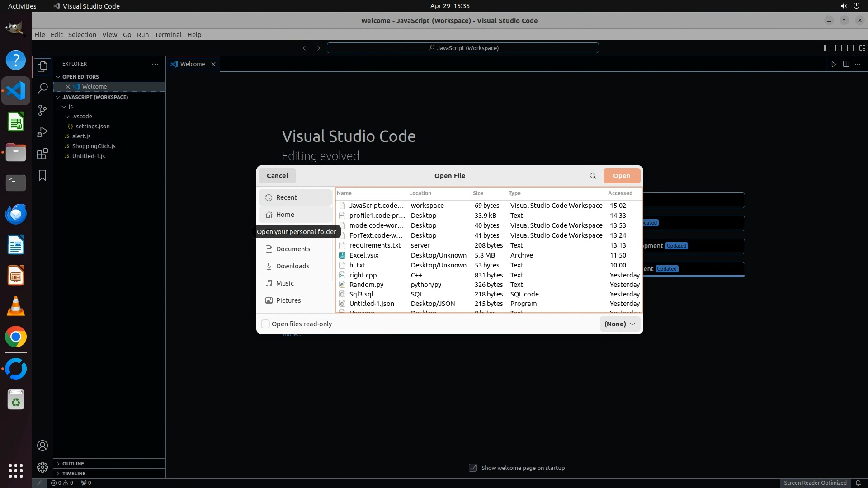868x488 pixels.
Task: Open the Terminal menu
Action: click(168, 35)
